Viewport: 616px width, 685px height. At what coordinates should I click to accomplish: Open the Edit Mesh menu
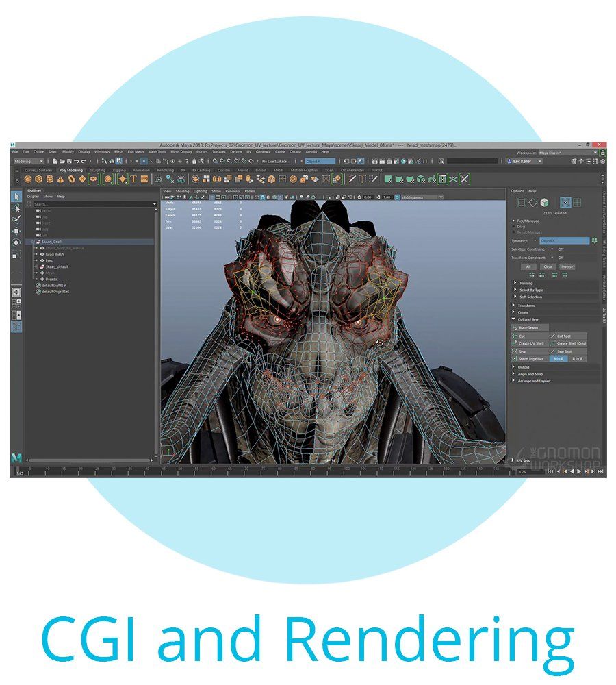click(136, 152)
